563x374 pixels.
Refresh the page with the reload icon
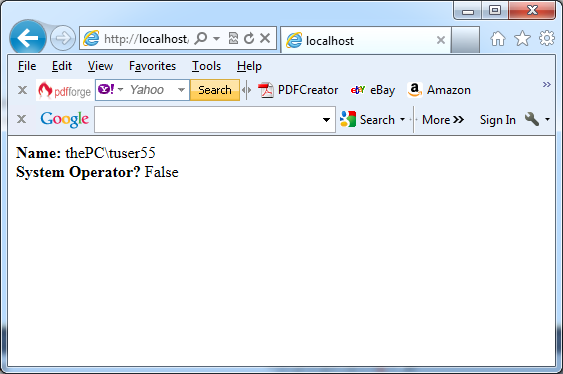249,38
